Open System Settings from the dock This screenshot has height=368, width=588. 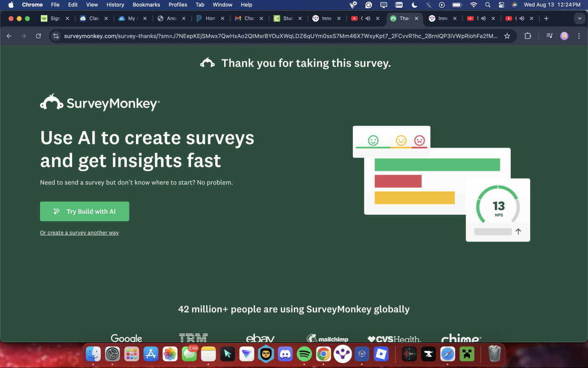coord(113,354)
